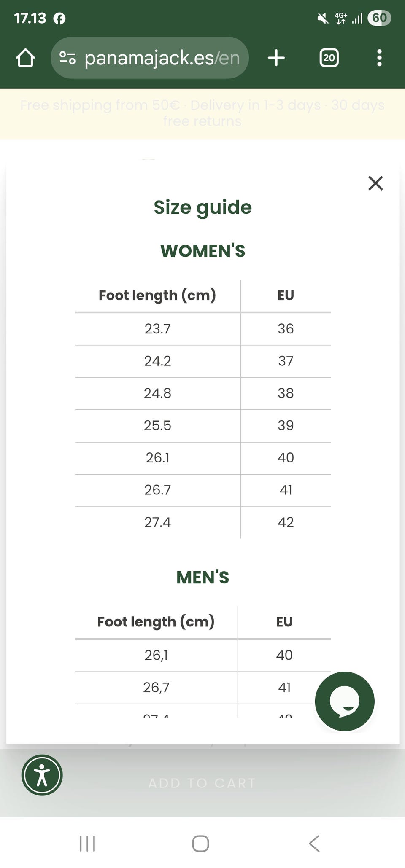This screenshot has width=405, height=868.
Task: Open the tab switcher showing 20 tabs
Action: [329, 58]
